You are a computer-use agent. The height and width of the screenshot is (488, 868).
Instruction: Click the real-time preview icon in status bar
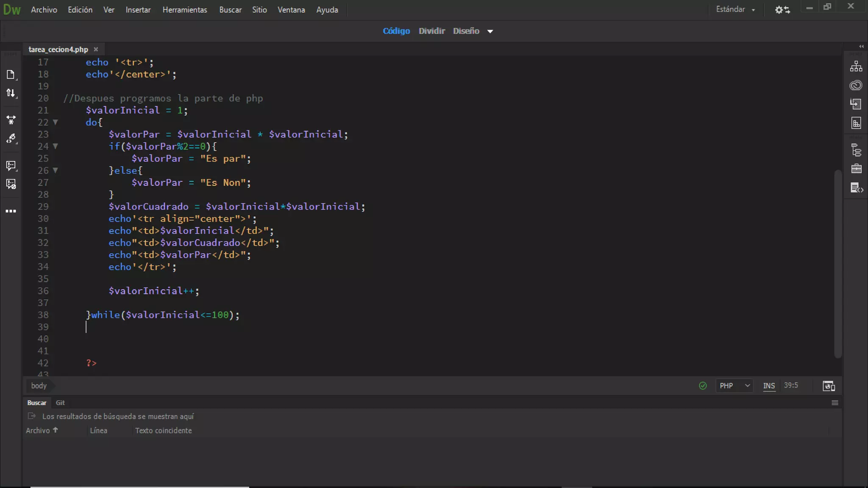click(x=829, y=386)
